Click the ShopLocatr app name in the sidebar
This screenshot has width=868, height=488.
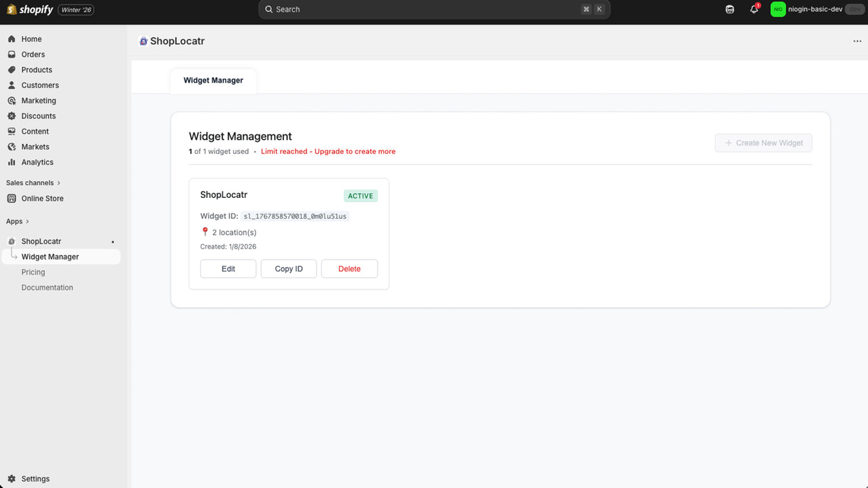tap(41, 241)
